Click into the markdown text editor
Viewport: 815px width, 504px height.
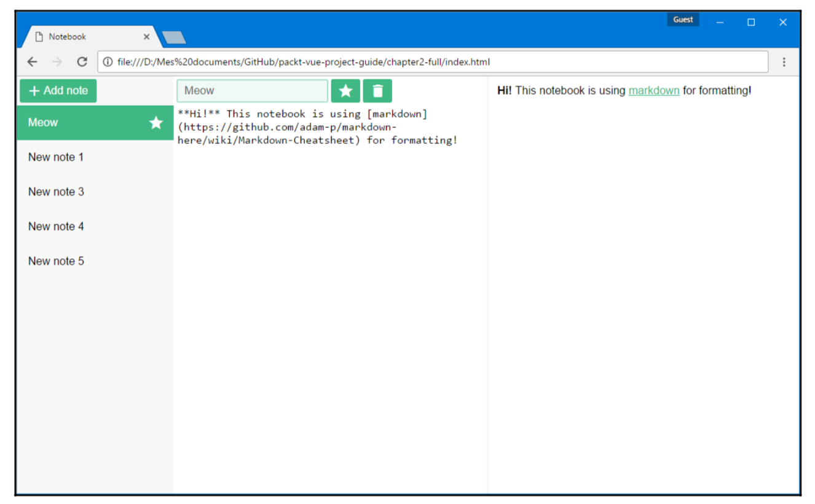331,299
